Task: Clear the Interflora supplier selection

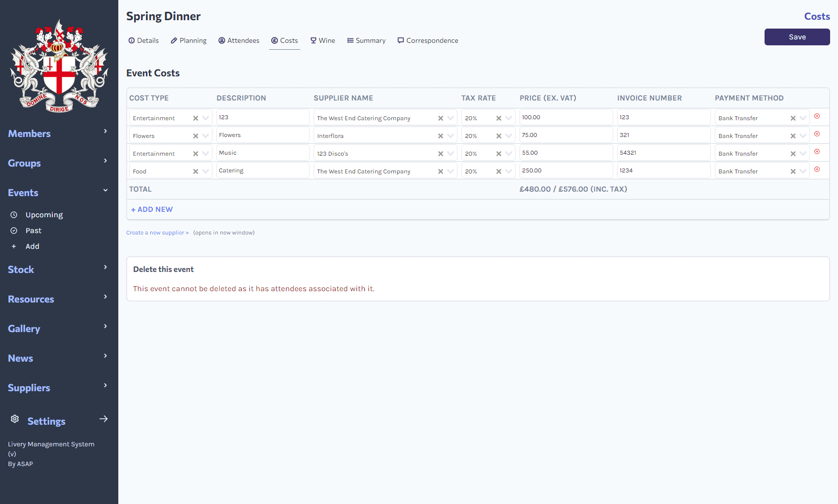Action: coord(440,135)
